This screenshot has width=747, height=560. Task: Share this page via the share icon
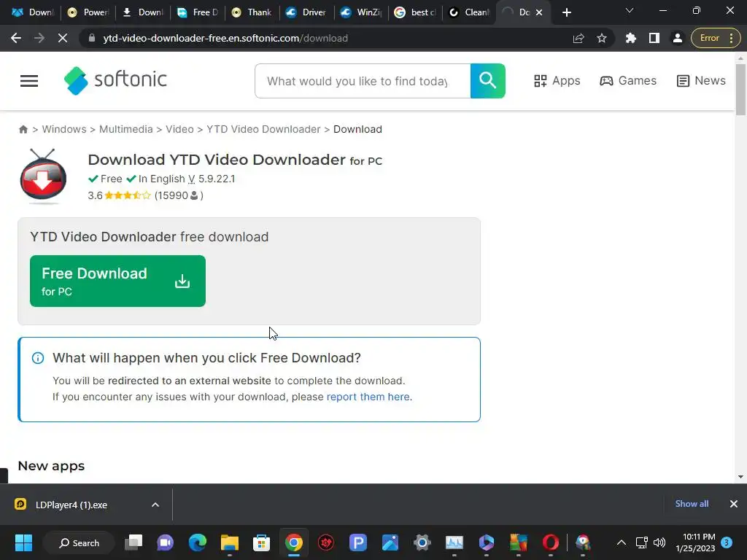[578, 38]
